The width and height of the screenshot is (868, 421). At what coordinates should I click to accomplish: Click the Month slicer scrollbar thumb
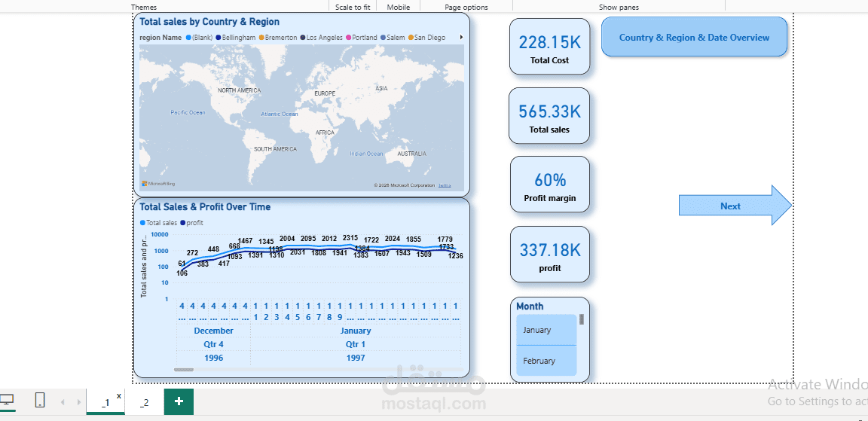click(x=581, y=319)
